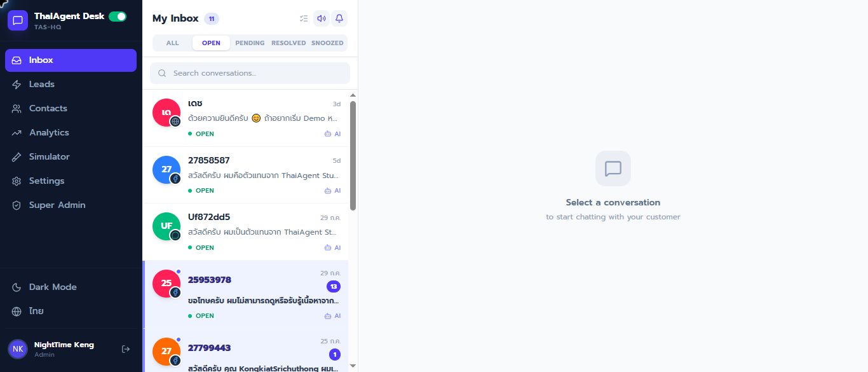Toggle Dark Mode in the sidebar
The width and height of the screenshot is (868, 372).
point(71,287)
